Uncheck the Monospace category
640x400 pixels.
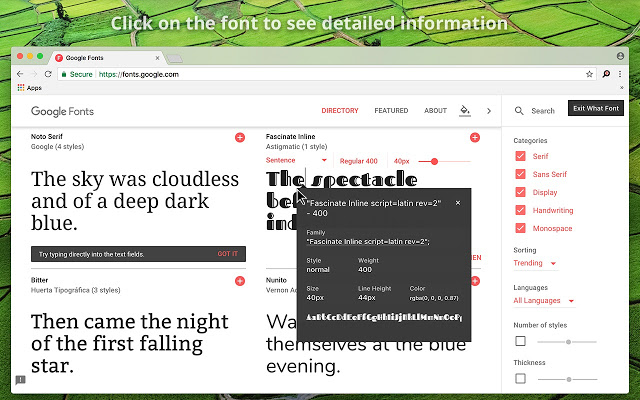[520, 228]
